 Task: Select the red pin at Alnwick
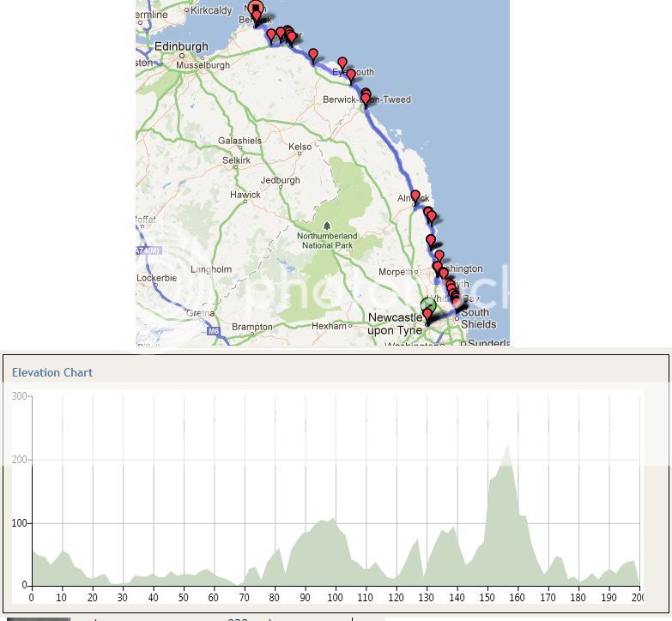[x=415, y=196]
